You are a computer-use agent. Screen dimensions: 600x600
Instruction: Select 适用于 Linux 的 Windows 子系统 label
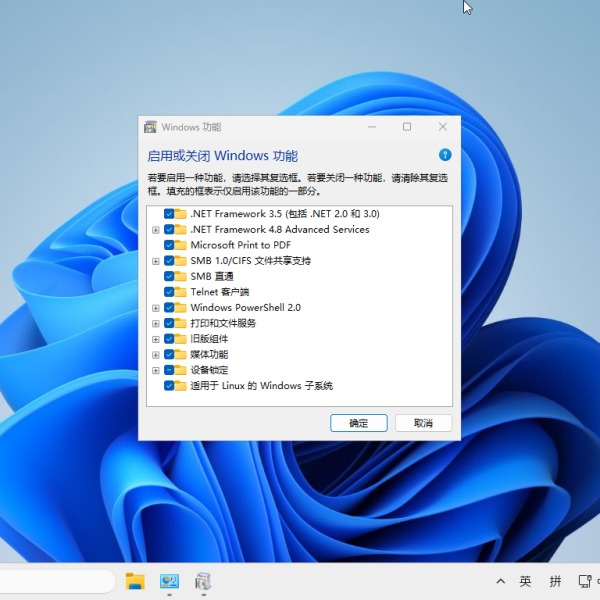point(262,386)
